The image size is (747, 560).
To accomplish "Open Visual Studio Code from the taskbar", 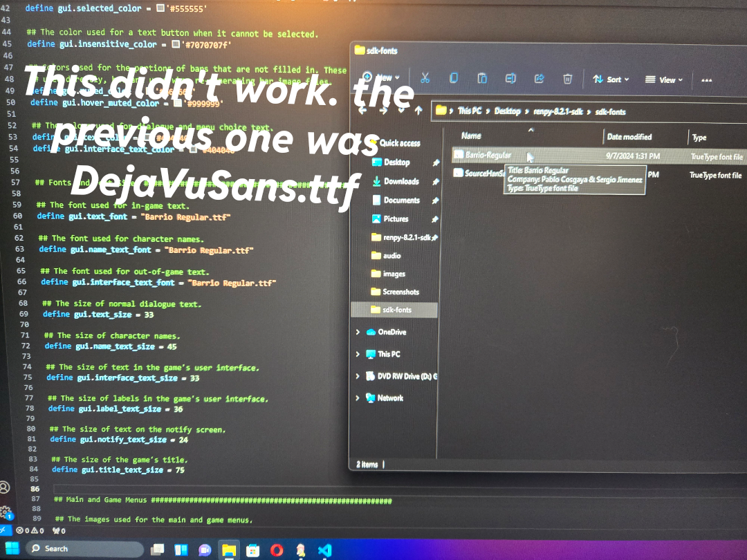I will 324,550.
